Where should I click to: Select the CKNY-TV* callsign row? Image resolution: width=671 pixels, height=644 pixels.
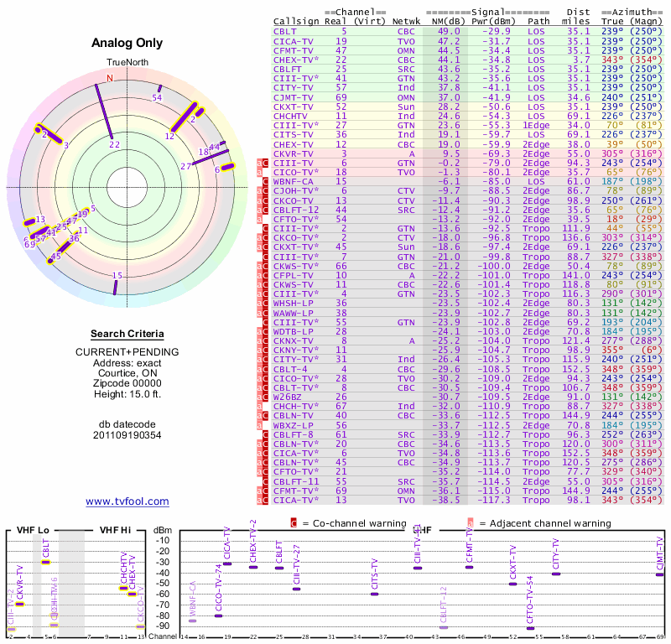296,351
